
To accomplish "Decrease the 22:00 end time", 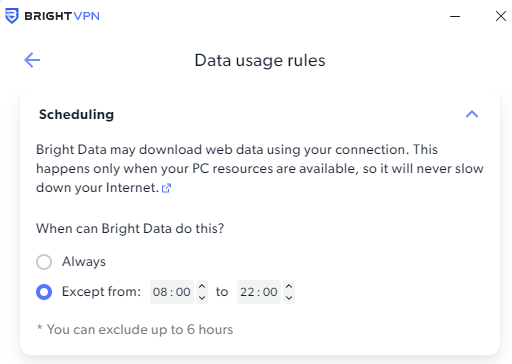I will [289, 298].
